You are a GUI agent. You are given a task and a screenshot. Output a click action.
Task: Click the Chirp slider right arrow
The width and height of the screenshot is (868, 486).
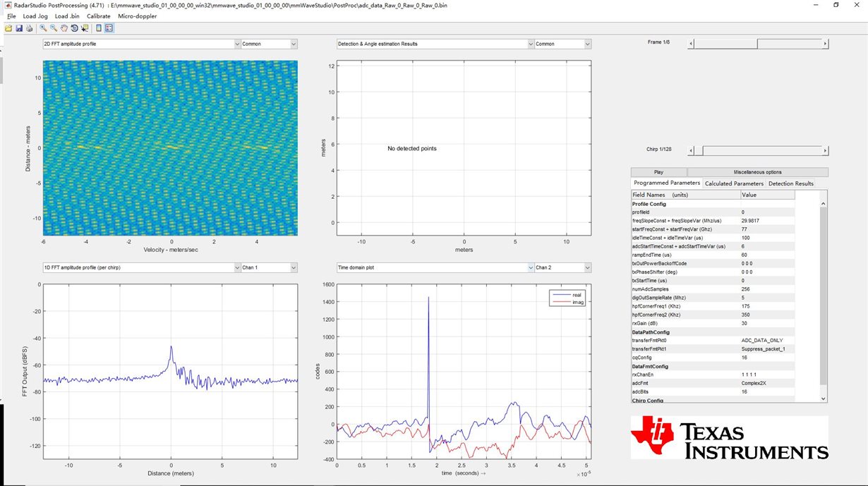click(825, 150)
